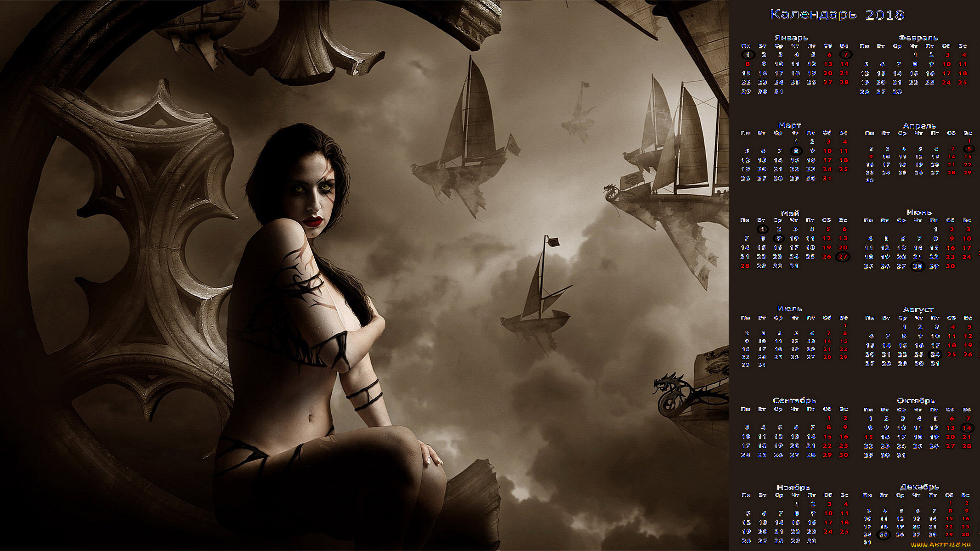The width and height of the screenshot is (980, 551).
Task: Click the Календарь 2018 title
Action: [837, 15]
